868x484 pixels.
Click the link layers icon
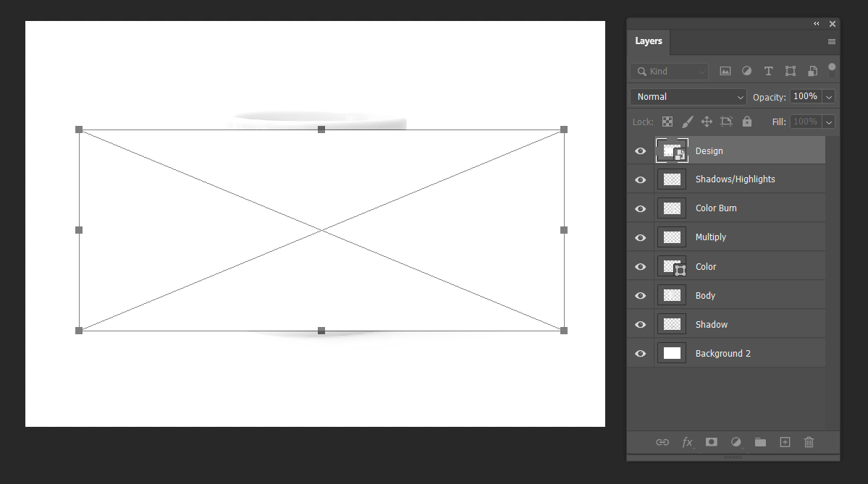click(662, 442)
